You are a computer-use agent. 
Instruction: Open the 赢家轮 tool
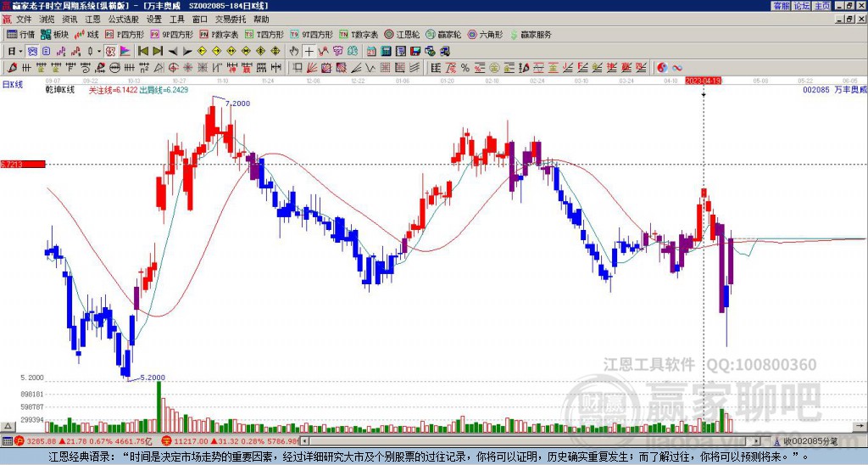443,34
